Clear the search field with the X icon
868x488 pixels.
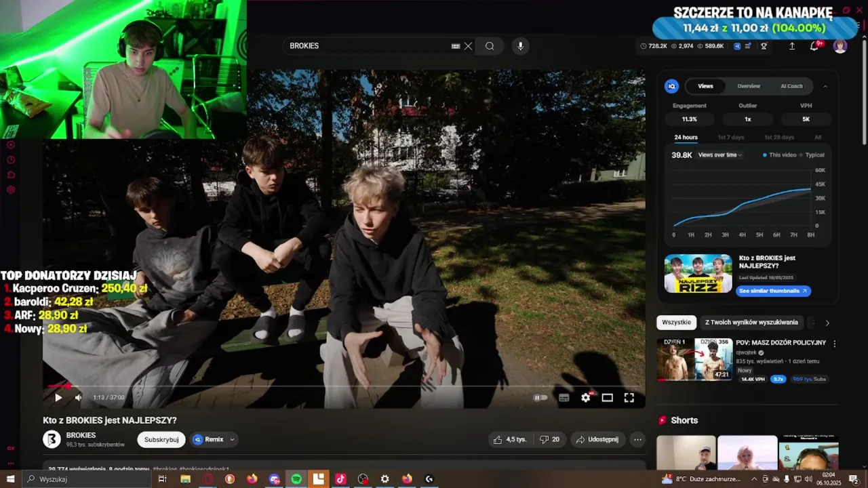[x=468, y=46]
